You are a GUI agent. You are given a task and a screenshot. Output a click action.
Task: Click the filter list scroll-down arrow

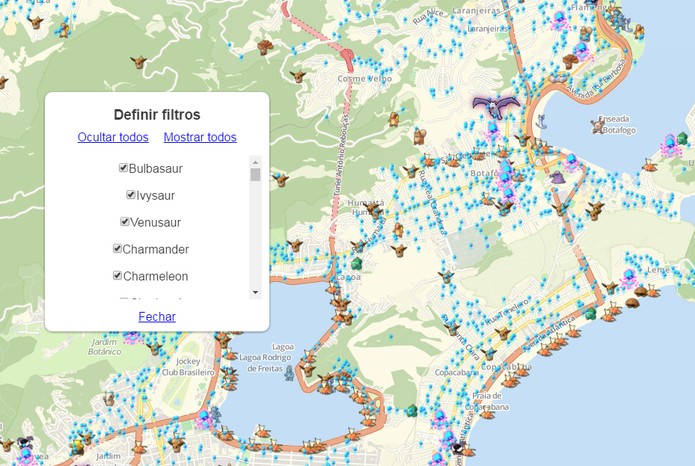pyautogui.click(x=255, y=293)
